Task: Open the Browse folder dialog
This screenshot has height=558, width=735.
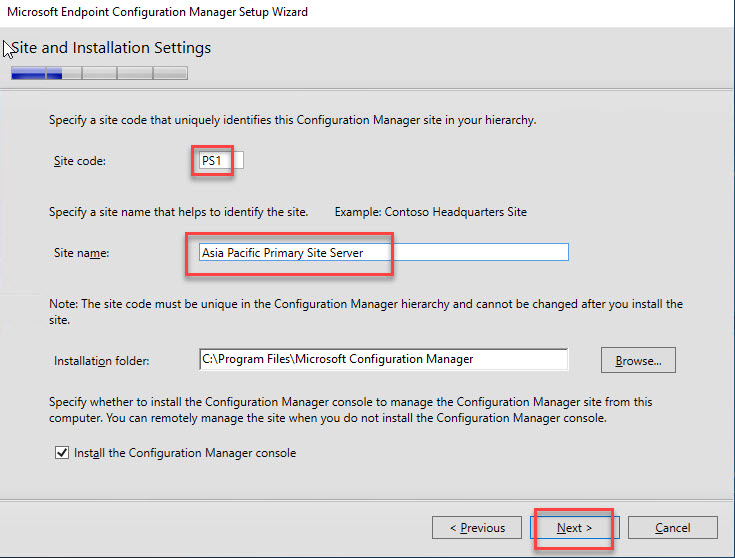Action: (638, 359)
